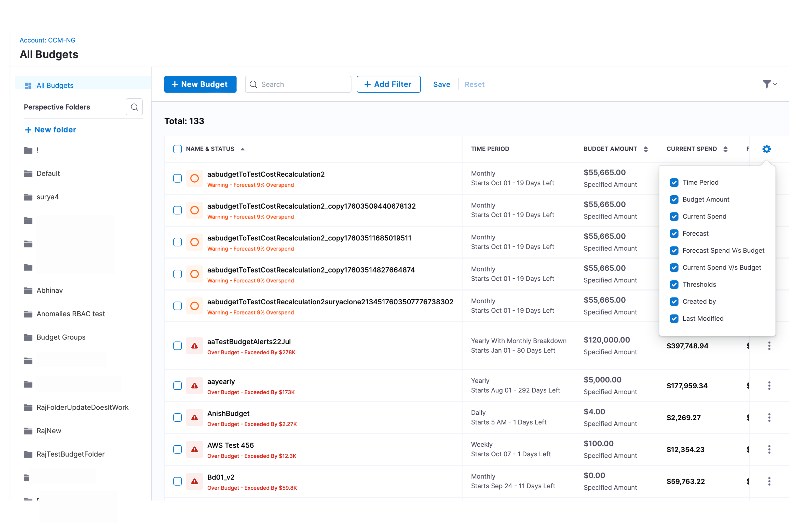
Task: Click the New Budget button
Action: 200,84
